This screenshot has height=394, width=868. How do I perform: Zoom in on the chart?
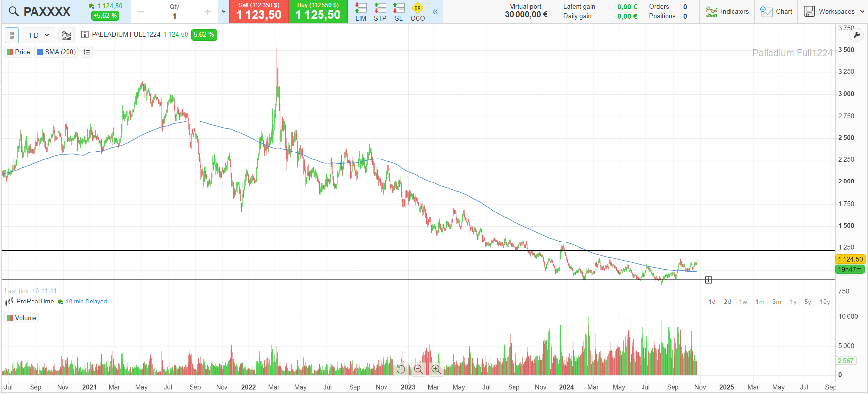tap(436, 369)
